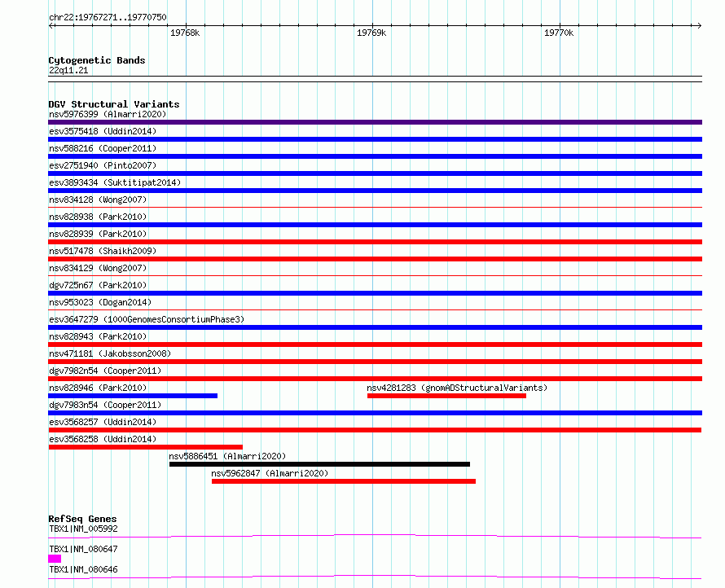Click the nsv588216 (Cooper2011) label
725x588 pixels.
[x=102, y=148]
